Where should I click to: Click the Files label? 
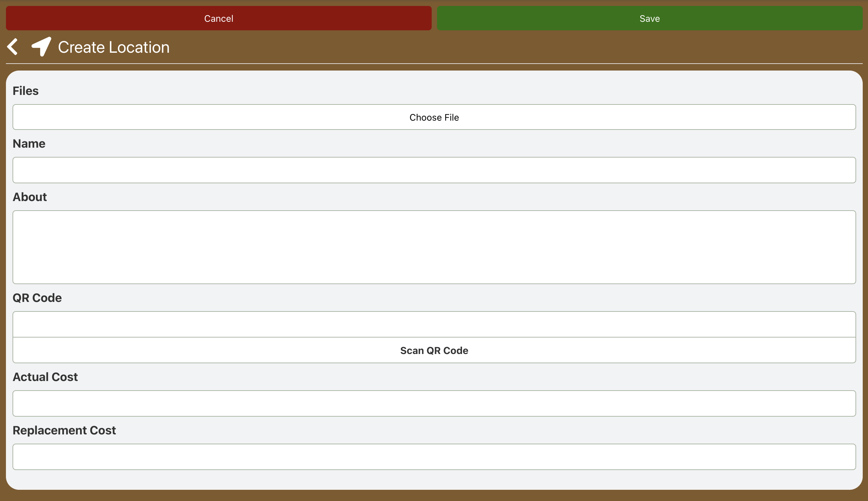click(x=25, y=91)
